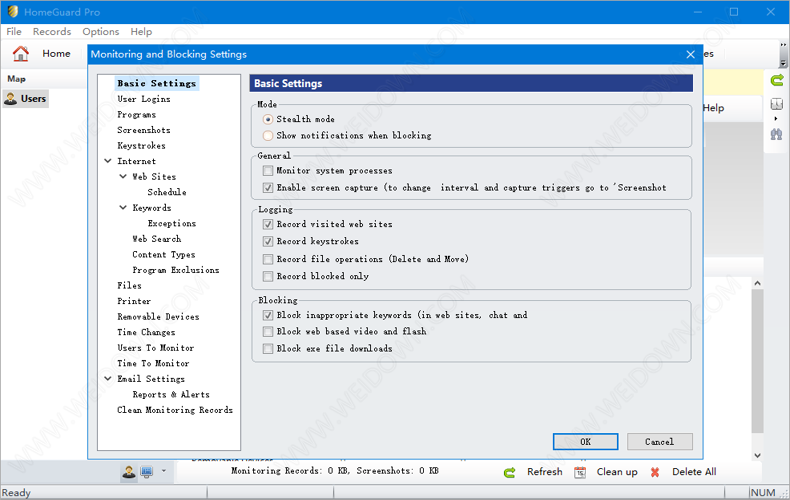Click the computer monitor icon in bottom bar
This screenshot has width=790, height=500.
[x=147, y=472]
